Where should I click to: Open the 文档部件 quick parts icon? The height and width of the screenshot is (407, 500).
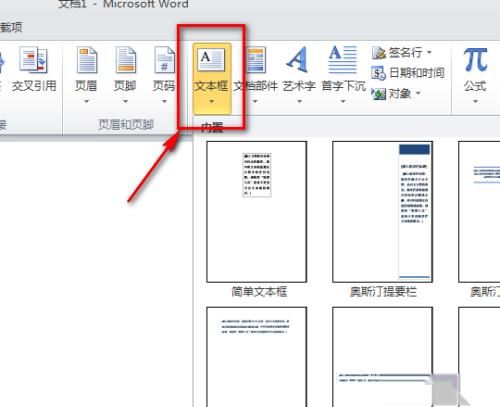click(x=256, y=60)
